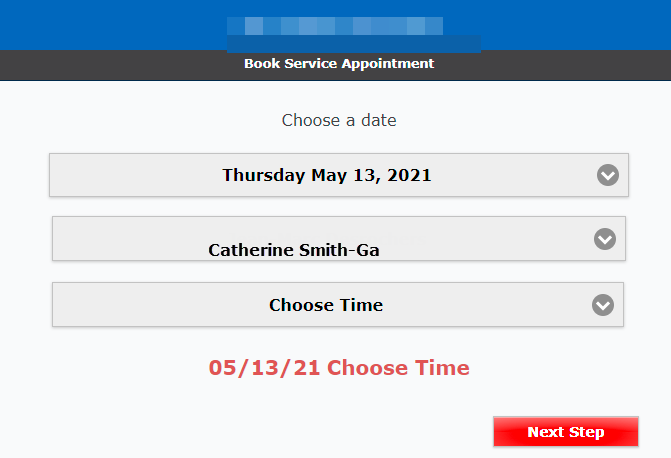Open the Thursday May 13, 2021 date dropdown
This screenshot has width=671, height=458.
coord(338,175)
